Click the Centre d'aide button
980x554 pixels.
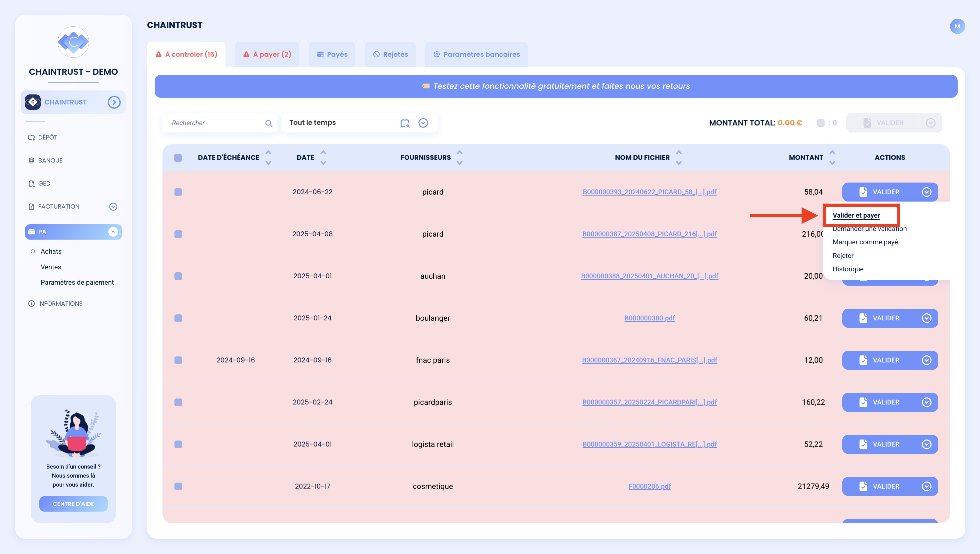point(73,504)
